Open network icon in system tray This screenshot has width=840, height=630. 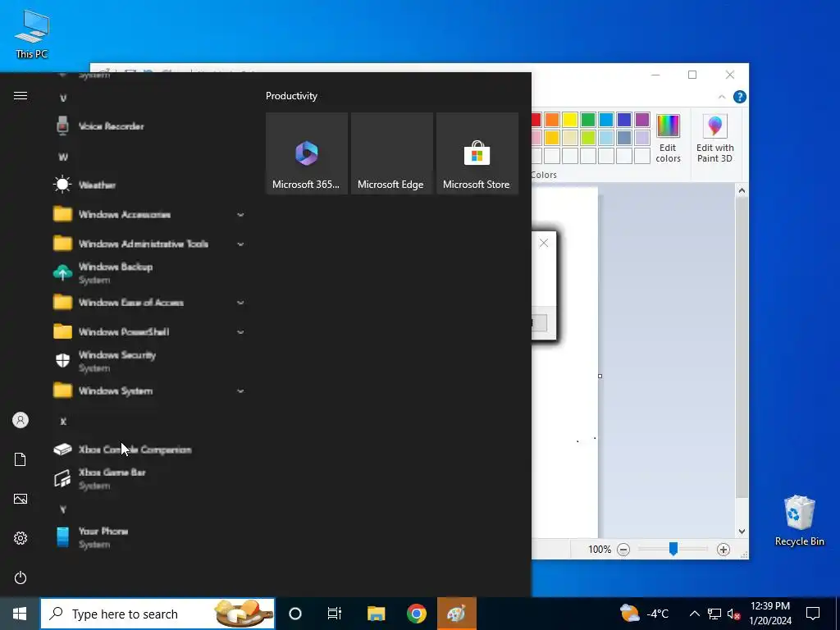pyautogui.click(x=714, y=614)
